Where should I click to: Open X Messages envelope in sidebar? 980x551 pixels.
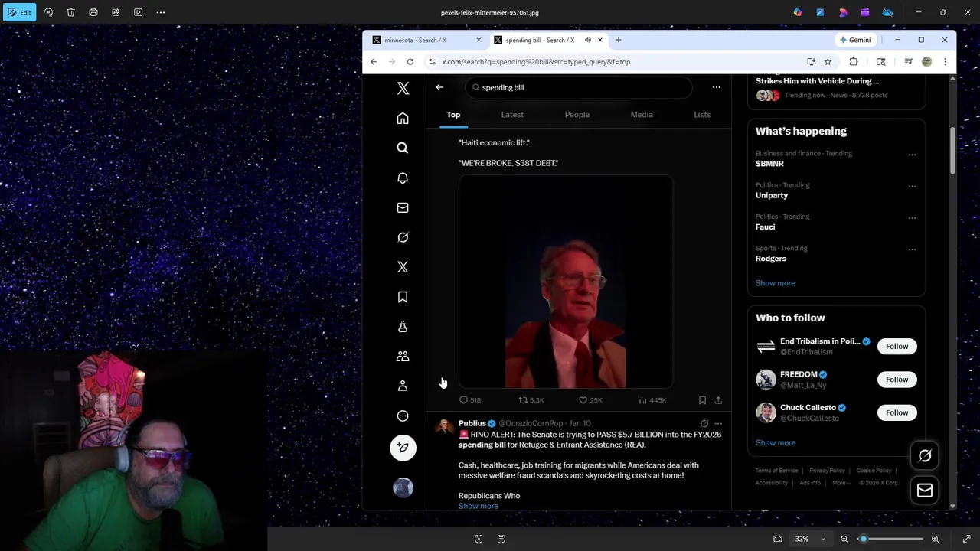[x=403, y=207]
